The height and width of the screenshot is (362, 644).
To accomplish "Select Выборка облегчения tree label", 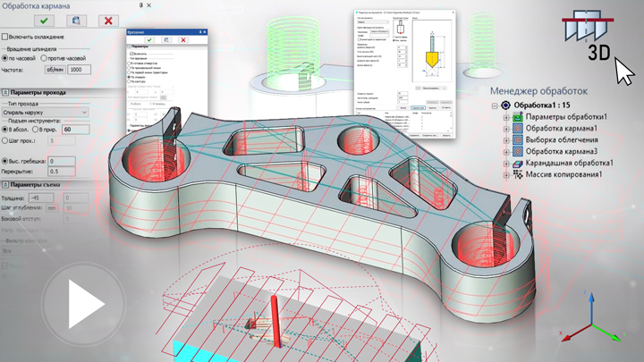I will [x=562, y=140].
